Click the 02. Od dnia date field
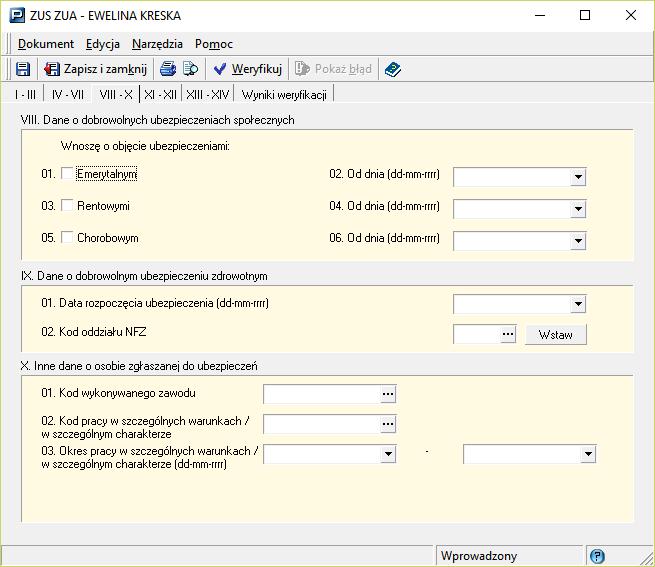Screen dimensions: 655x567 click(512, 177)
